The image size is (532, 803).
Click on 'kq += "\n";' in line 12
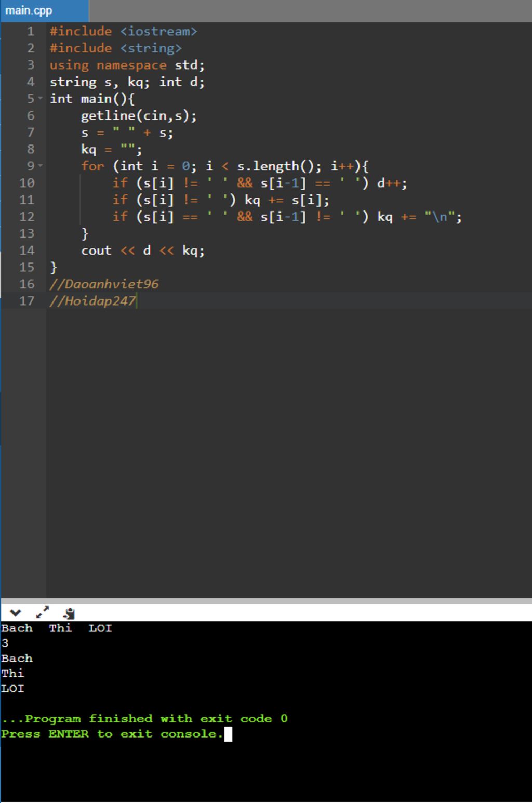pyautogui.click(x=420, y=217)
